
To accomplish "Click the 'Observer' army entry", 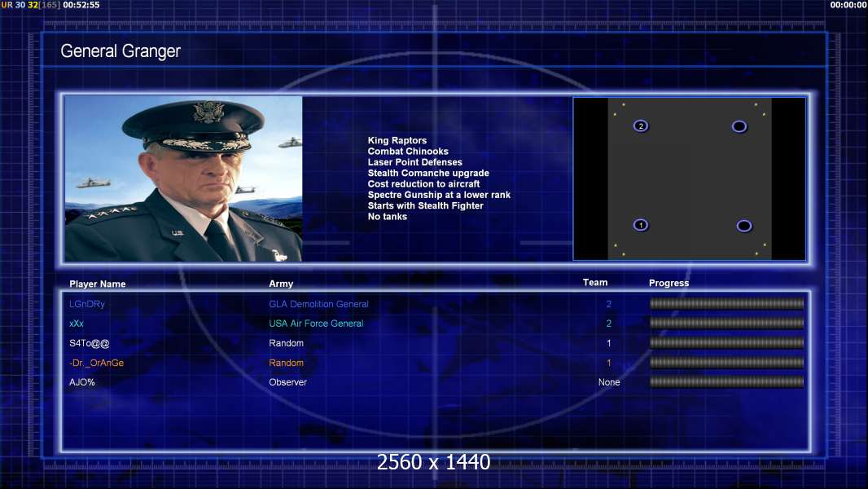I will pyautogui.click(x=288, y=382).
